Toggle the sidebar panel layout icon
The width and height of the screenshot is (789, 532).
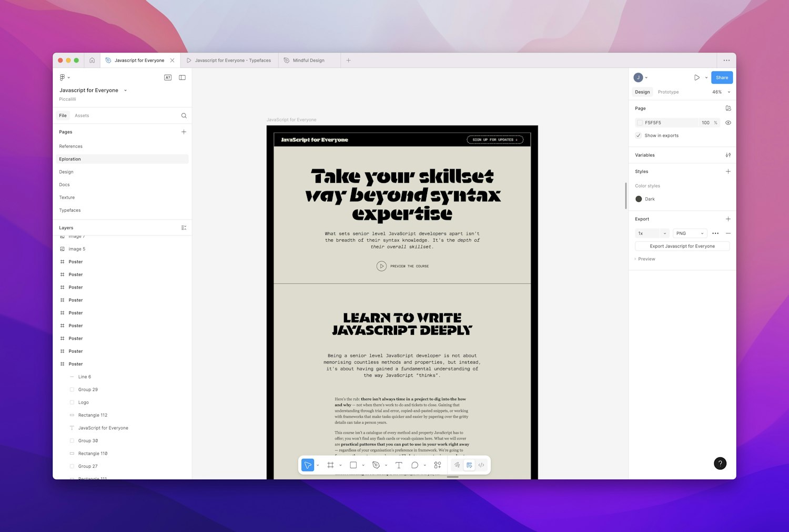click(x=182, y=78)
